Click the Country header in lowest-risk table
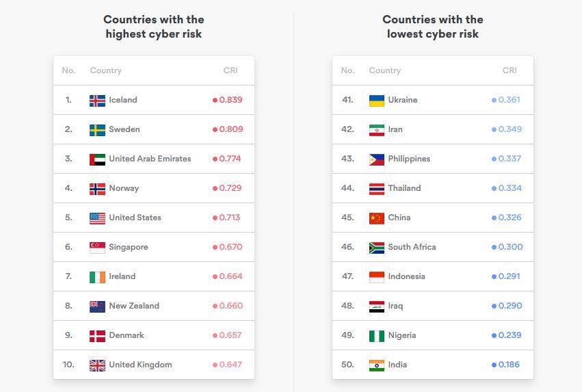The image size is (582, 392). (x=384, y=70)
